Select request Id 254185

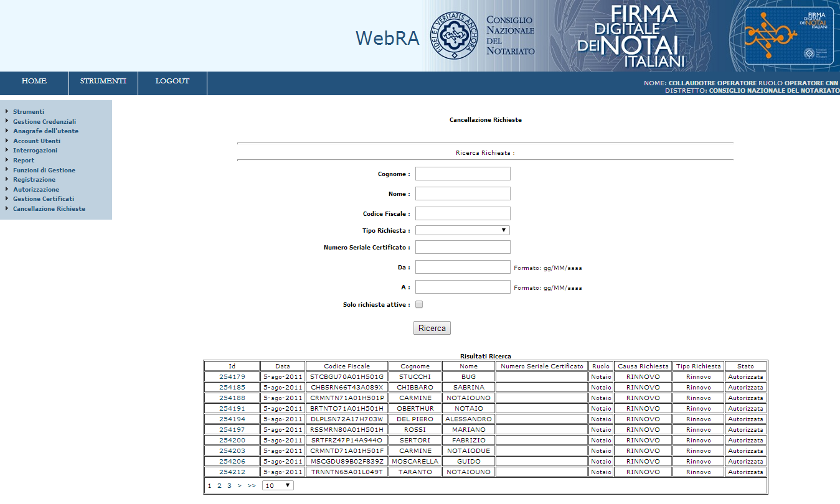pos(232,387)
